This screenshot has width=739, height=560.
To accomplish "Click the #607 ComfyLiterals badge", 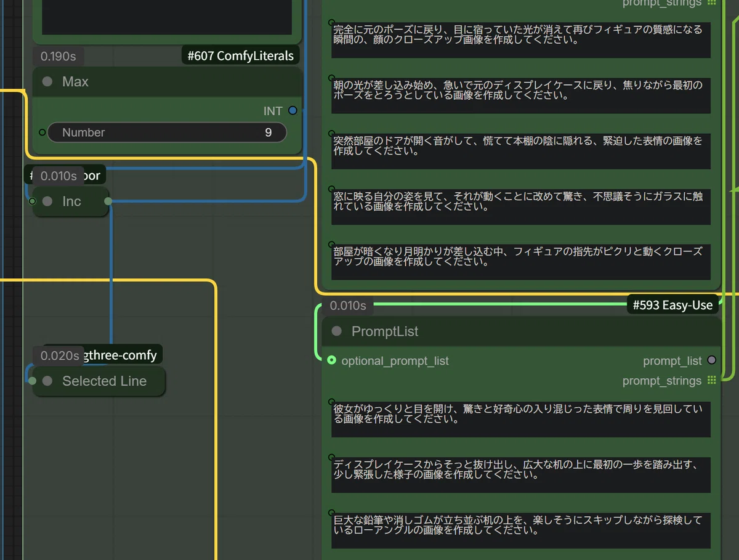I will coord(241,56).
